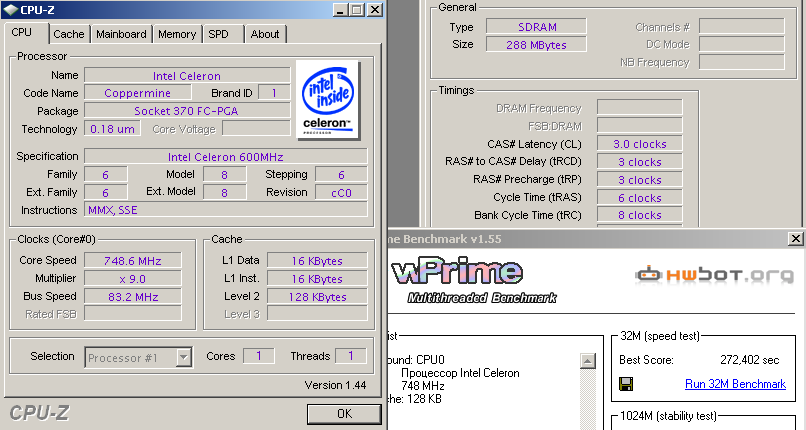Click the Brand ID value field
Image resolution: width=806 pixels, height=430 pixels.
coord(274,93)
